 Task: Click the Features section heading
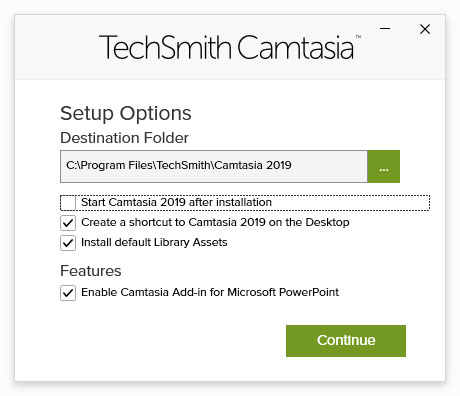point(91,271)
